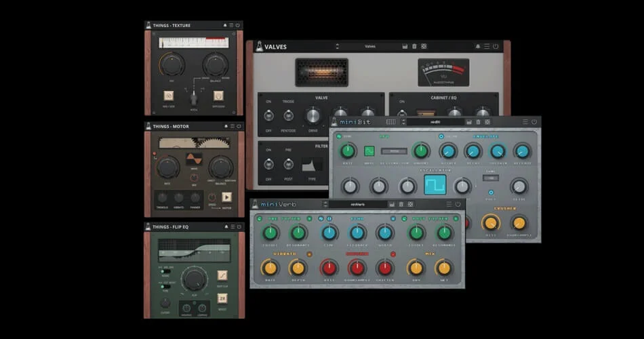Click the 2X Boost button in Things - Flip EQ
Screen dimensions: 644x339
(222, 298)
